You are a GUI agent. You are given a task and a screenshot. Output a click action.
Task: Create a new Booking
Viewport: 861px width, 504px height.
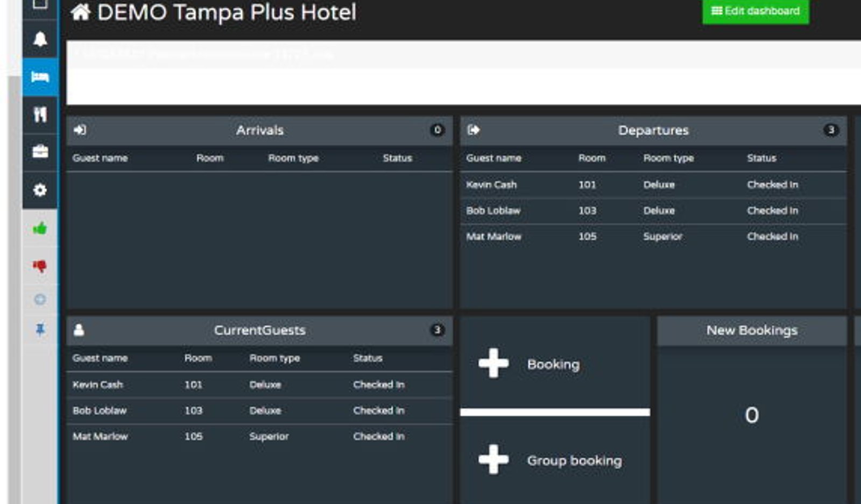pyautogui.click(x=555, y=364)
